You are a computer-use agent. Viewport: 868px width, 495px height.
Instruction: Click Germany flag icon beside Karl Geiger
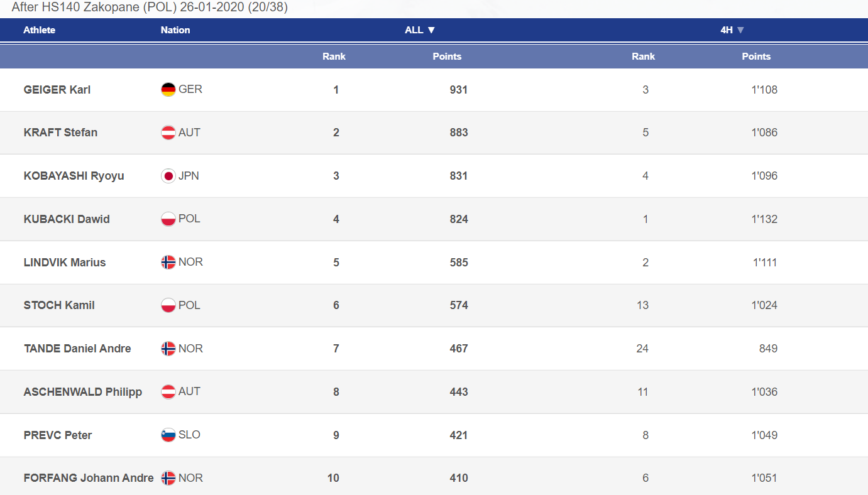[168, 90]
